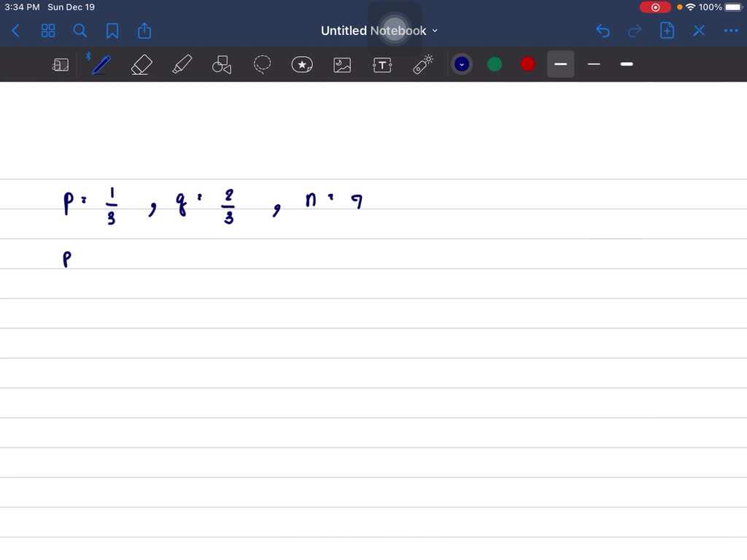This screenshot has width=747, height=560.
Task: Open the Shapes tool
Action: [x=221, y=64]
